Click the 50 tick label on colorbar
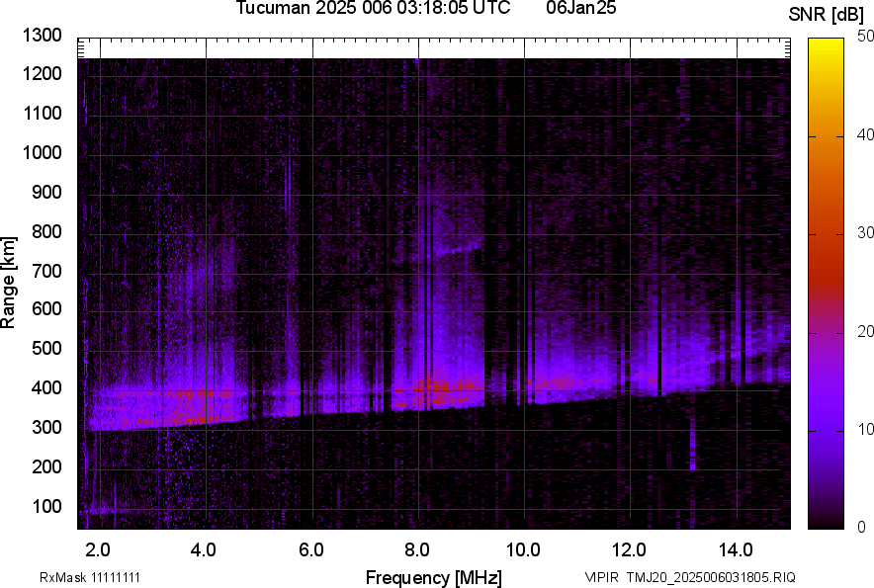 [865, 37]
